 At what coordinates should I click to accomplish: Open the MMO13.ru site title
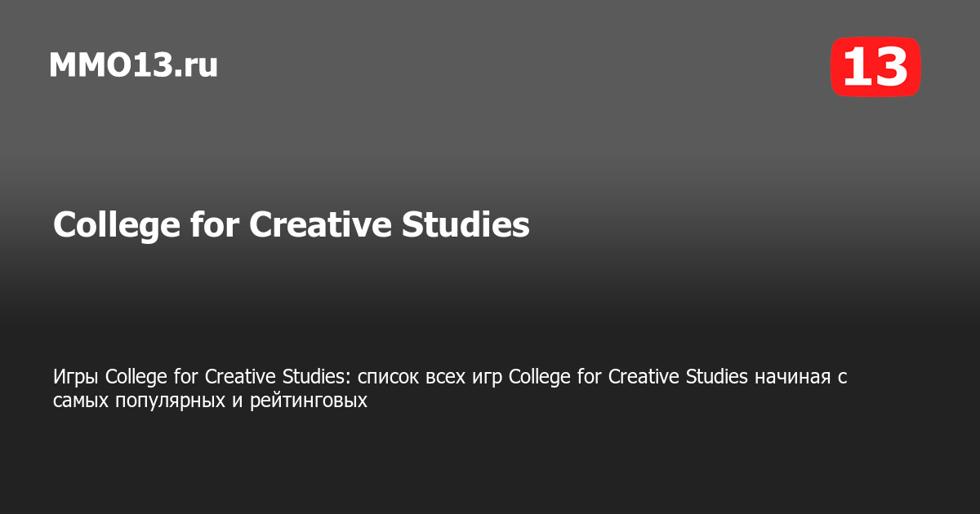[x=133, y=64]
